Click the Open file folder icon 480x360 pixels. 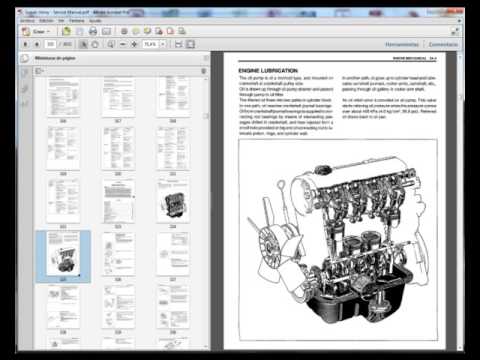(x=67, y=31)
